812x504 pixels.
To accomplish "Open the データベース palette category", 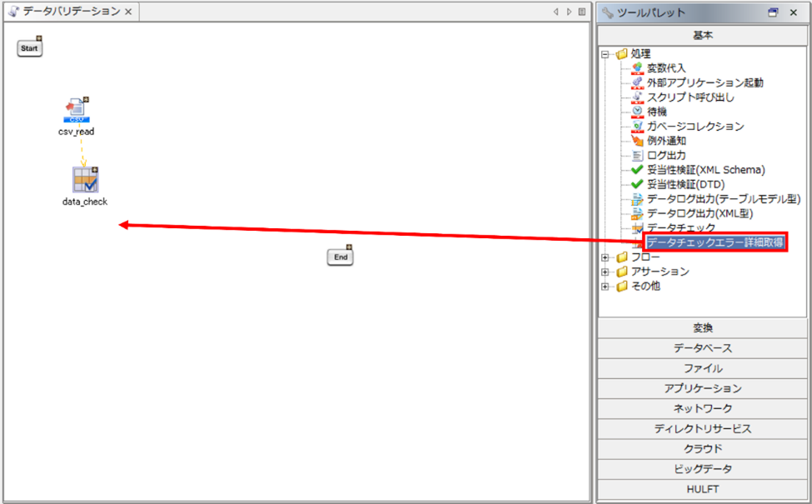I will point(702,348).
